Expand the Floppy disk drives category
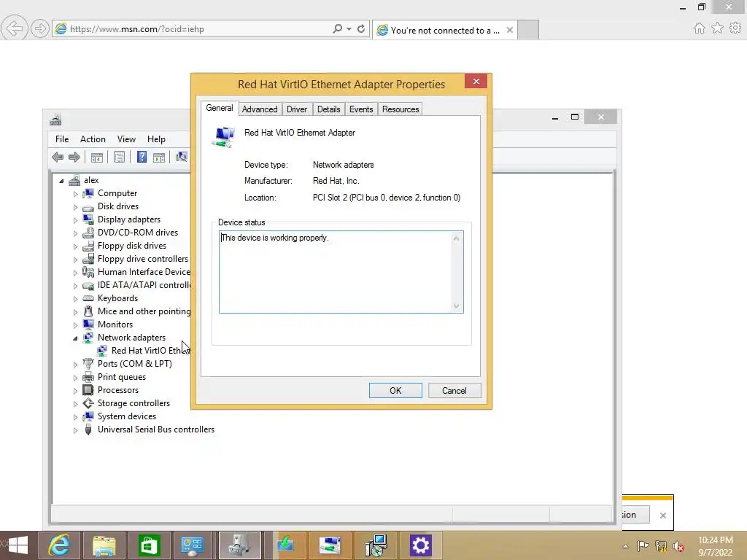 (75, 246)
